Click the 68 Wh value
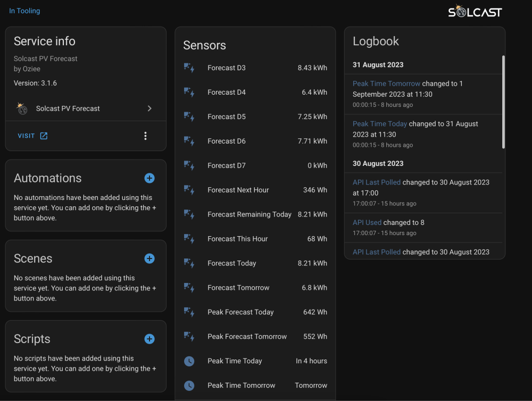532x401 pixels. (317, 239)
